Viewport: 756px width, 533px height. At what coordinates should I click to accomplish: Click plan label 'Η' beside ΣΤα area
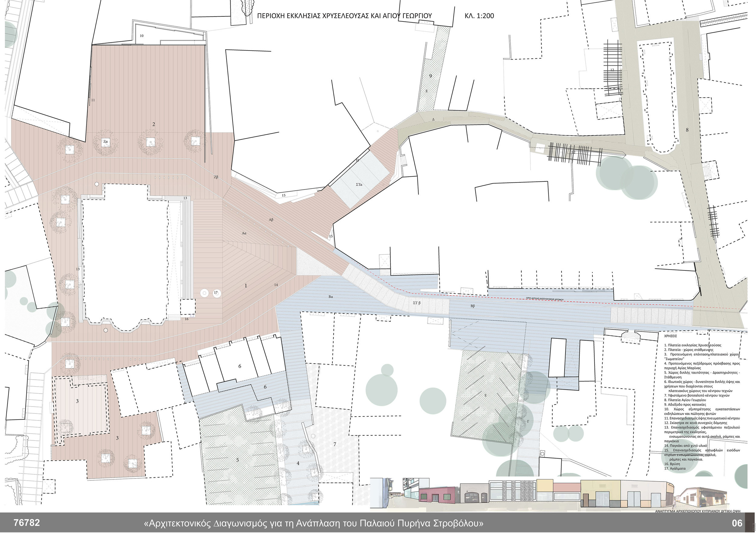(x=357, y=160)
